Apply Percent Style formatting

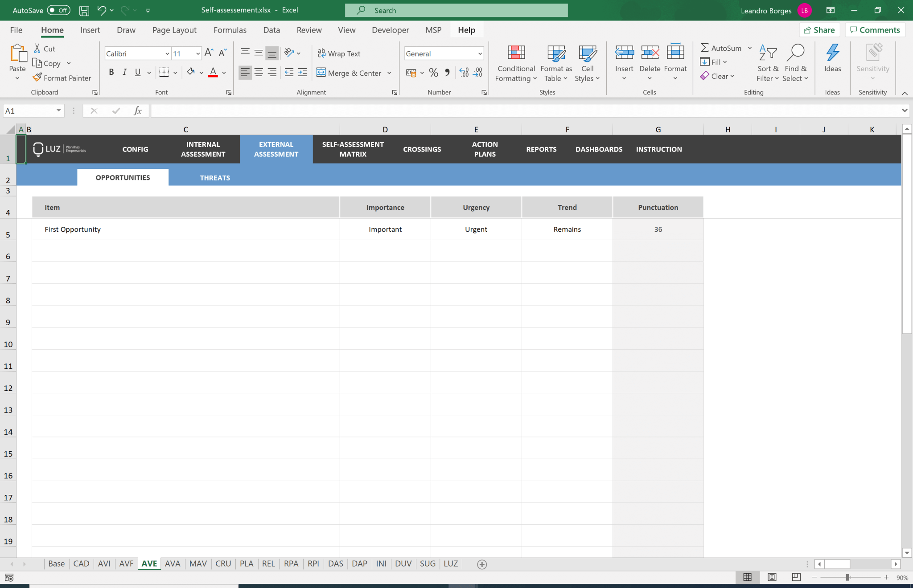pos(433,73)
